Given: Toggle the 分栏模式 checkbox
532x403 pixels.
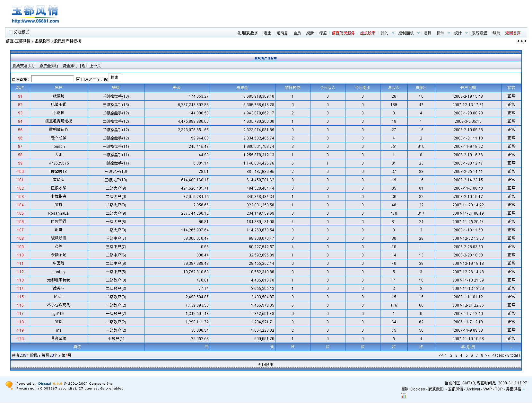Looking at the screenshot, I should point(11,32).
